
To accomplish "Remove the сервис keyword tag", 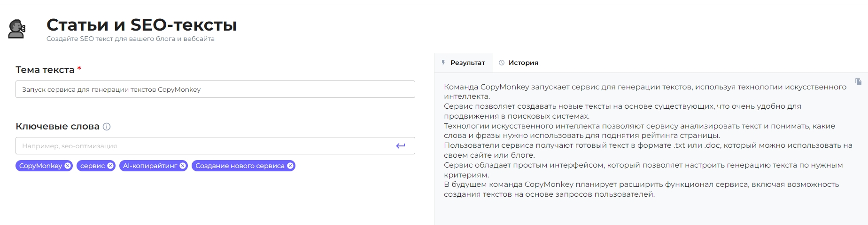I will pyautogui.click(x=110, y=166).
